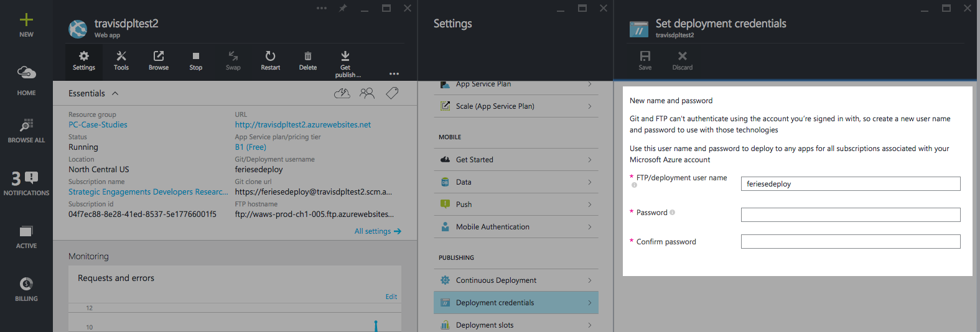Viewport: 980px width, 332px height.
Task: Select the feriesedeploy Git username text
Action: (258, 169)
